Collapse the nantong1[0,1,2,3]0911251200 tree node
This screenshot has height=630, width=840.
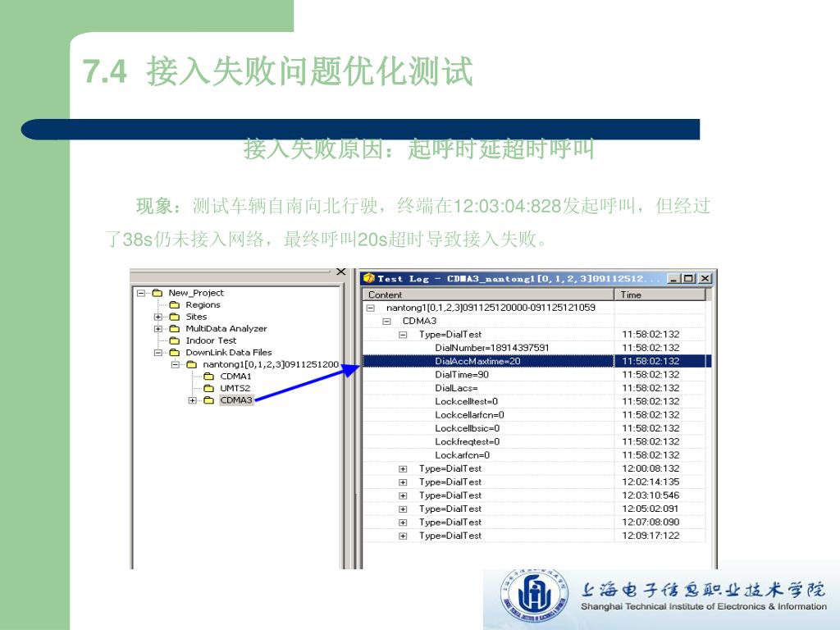pos(176,364)
